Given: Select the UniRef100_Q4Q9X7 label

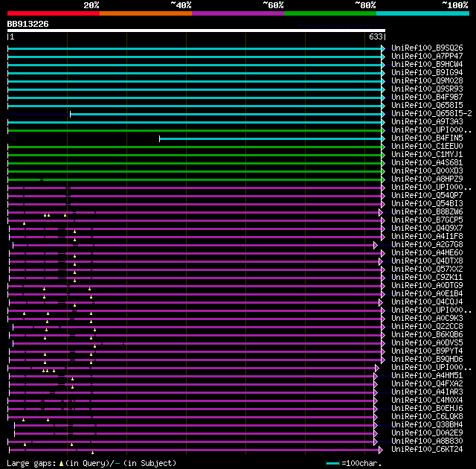Looking at the screenshot, I should 427,229.
